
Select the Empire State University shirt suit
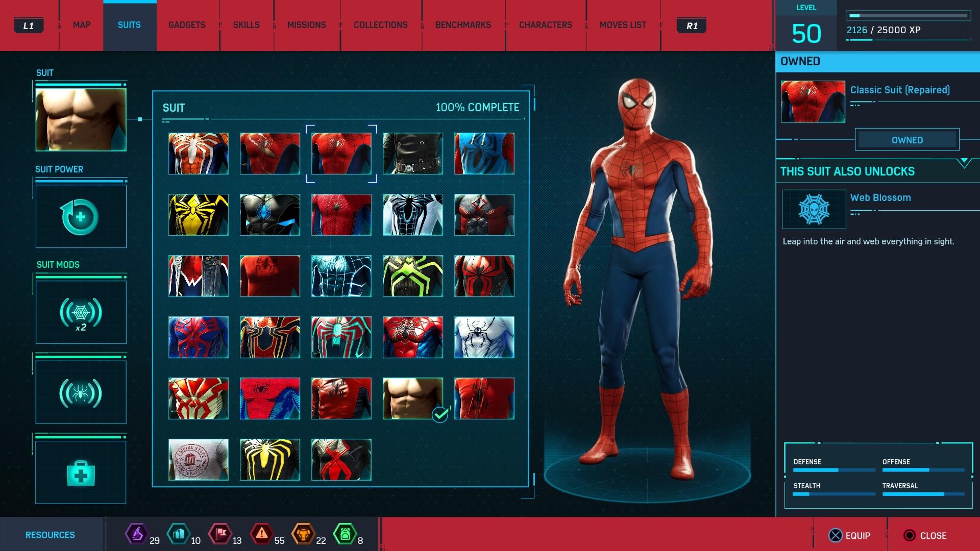199,460
